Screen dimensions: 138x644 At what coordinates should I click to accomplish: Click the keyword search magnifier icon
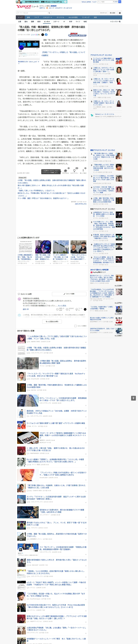click(x=49, y=13)
